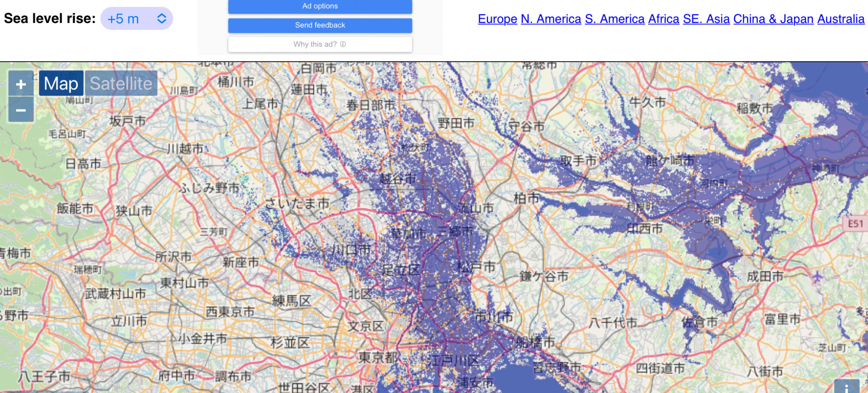This screenshot has width=868, height=393.
Task: Switch to Satellite view
Action: point(121,83)
